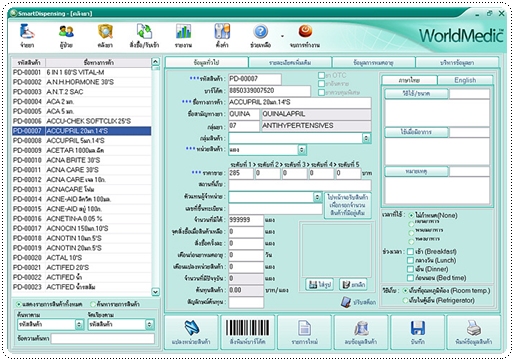Tick the Lunch checkbox
The height and width of the screenshot is (361, 514).
[x=410, y=260]
